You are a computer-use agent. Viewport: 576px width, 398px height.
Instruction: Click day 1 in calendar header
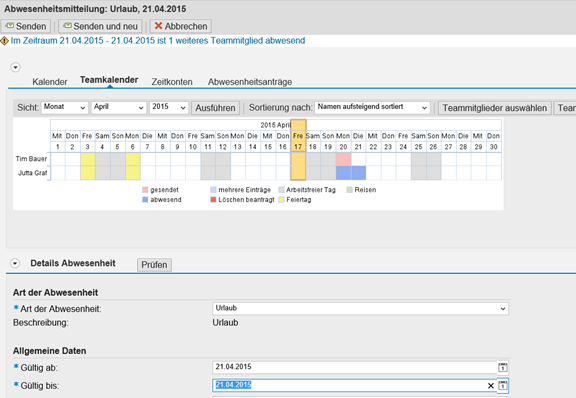tap(58, 147)
